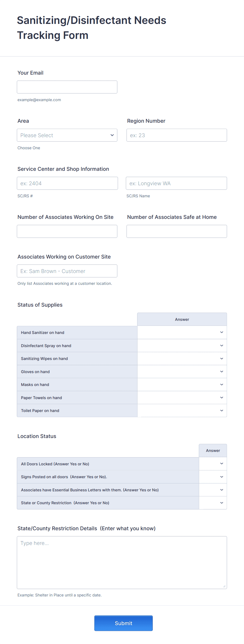Open Sanitizing Wipes on hand answer dropdown
The width and height of the screenshot is (244, 644).
[182, 358]
